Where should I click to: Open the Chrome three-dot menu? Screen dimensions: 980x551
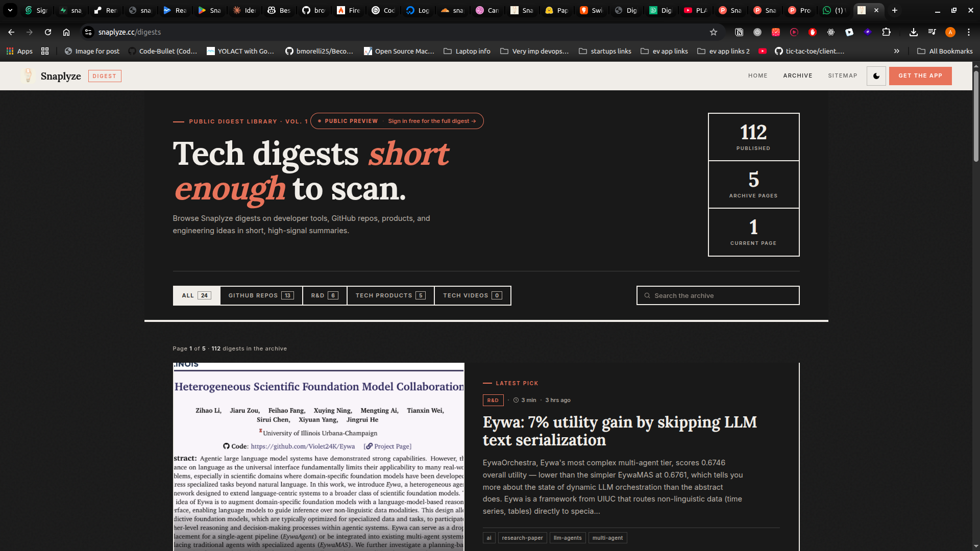tap(969, 32)
